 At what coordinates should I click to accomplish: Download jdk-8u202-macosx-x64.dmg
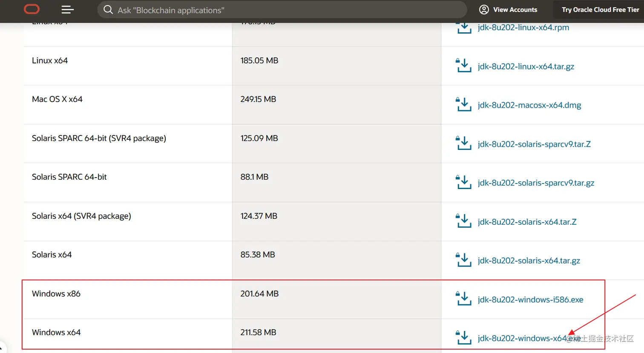click(529, 105)
